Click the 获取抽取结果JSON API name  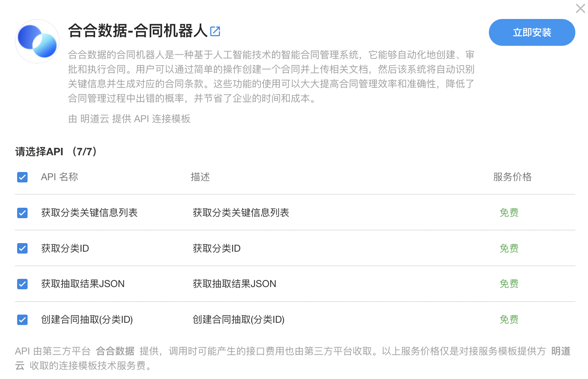(x=83, y=284)
